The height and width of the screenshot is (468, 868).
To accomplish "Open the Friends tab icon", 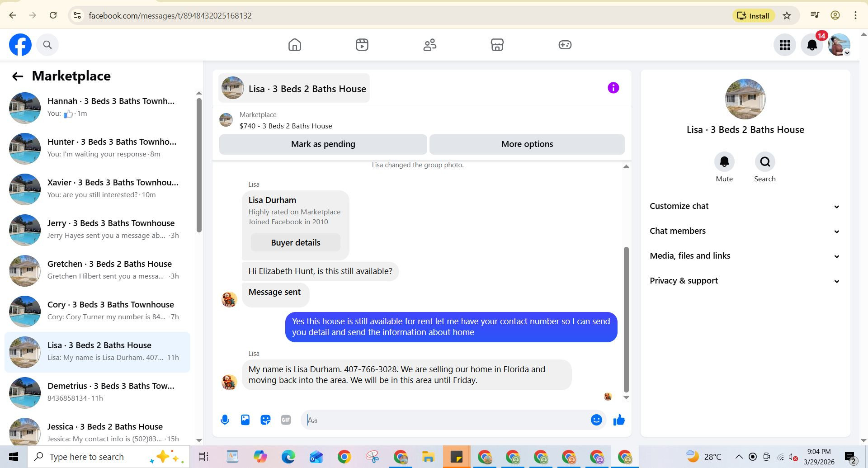I will 430,45.
